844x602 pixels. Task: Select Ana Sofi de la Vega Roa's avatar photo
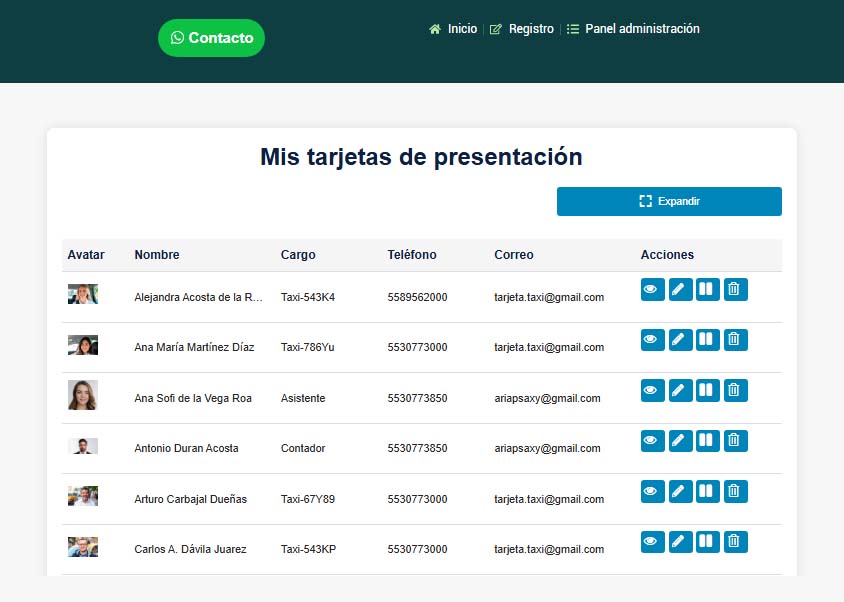coord(82,395)
